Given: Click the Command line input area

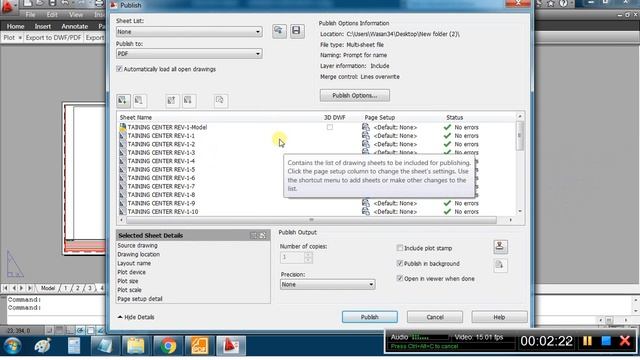Looking at the screenshot, I should click(55, 319).
